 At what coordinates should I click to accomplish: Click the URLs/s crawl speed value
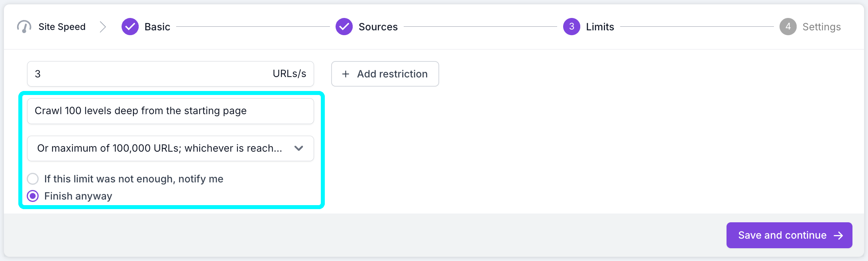289,73
